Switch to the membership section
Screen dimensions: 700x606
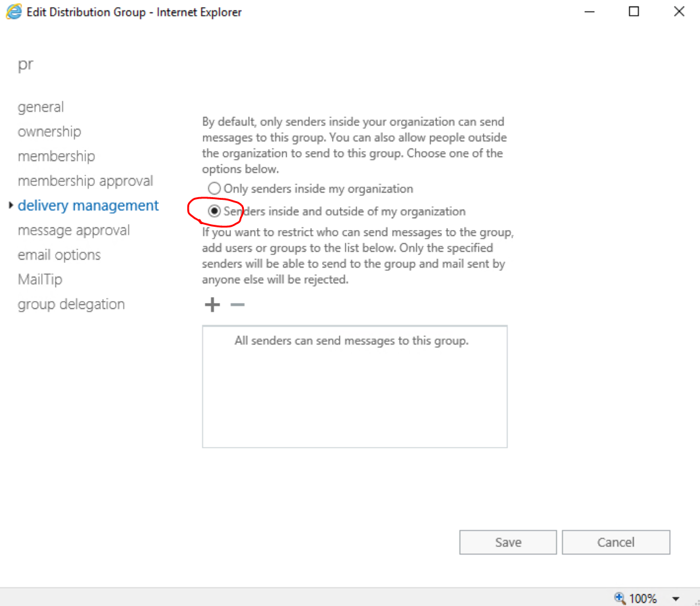(x=57, y=156)
